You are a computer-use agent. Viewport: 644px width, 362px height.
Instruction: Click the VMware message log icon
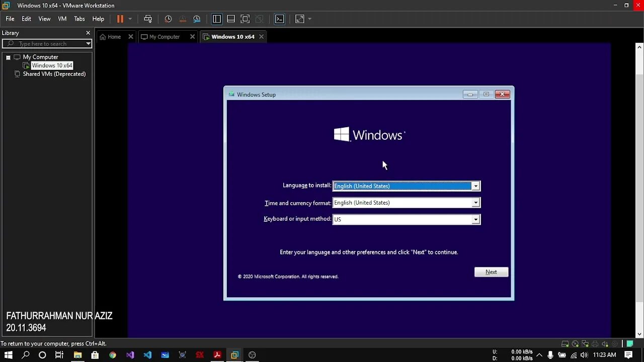629,344
